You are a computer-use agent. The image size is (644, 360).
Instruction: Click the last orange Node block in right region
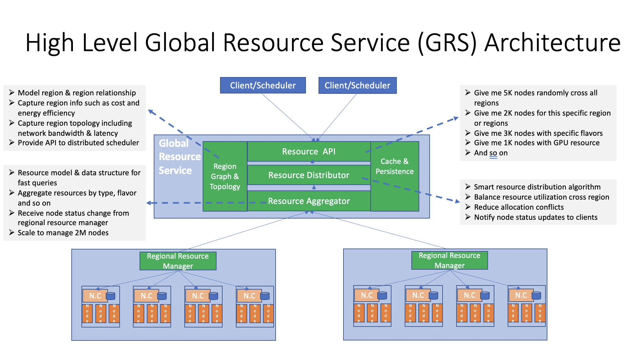tap(540, 313)
